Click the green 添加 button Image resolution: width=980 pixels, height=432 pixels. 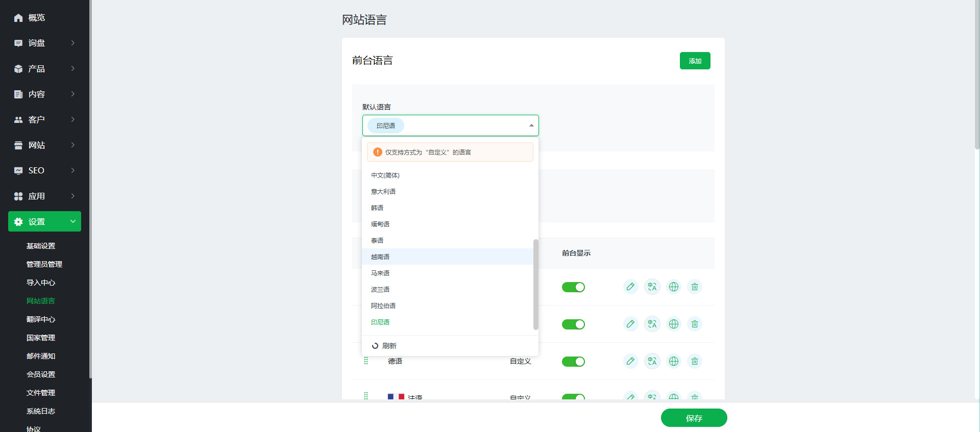695,61
